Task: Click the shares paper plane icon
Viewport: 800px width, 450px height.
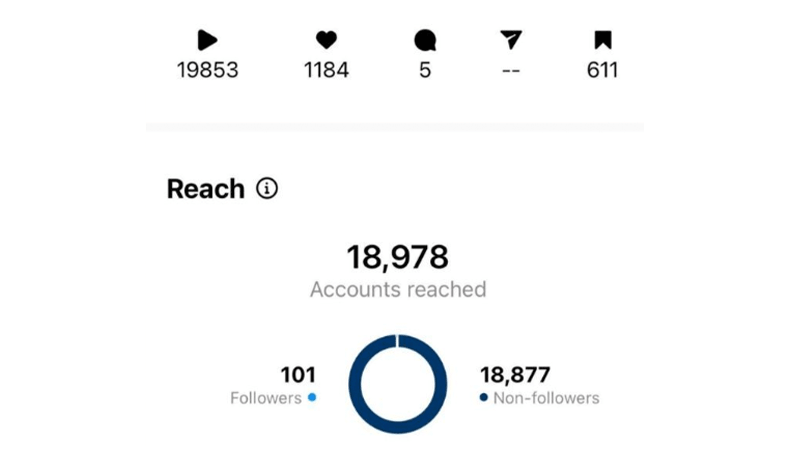Action: (x=511, y=40)
